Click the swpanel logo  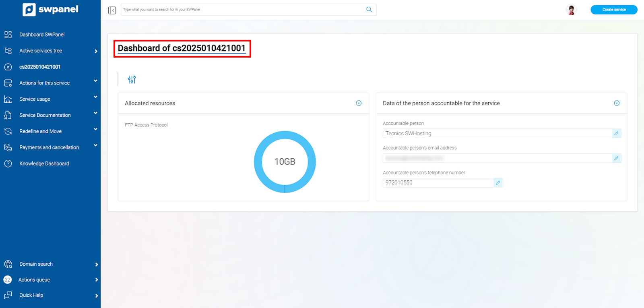click(50, 10)
